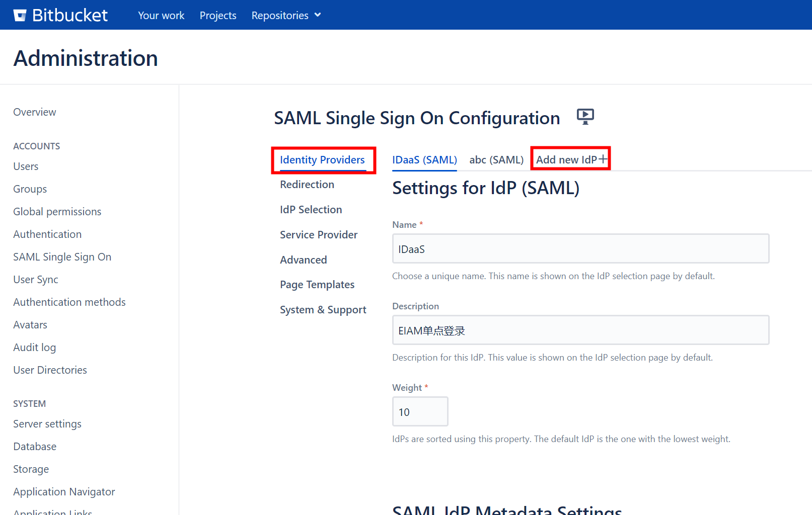Click the 'Description for this IdP' help text
The width and height of the screenshot is (812, 515).
tap(553, 358)
